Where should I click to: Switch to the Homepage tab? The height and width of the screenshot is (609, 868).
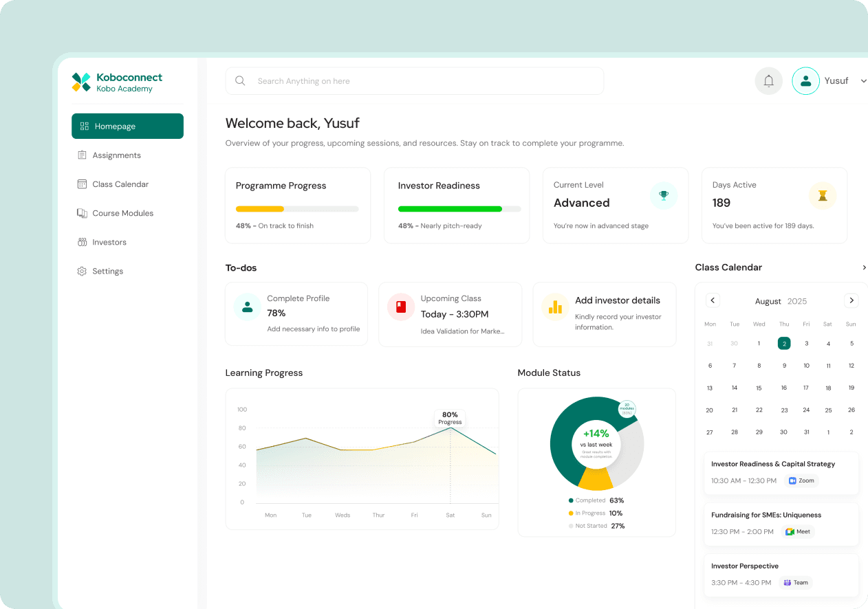[127, 126]
